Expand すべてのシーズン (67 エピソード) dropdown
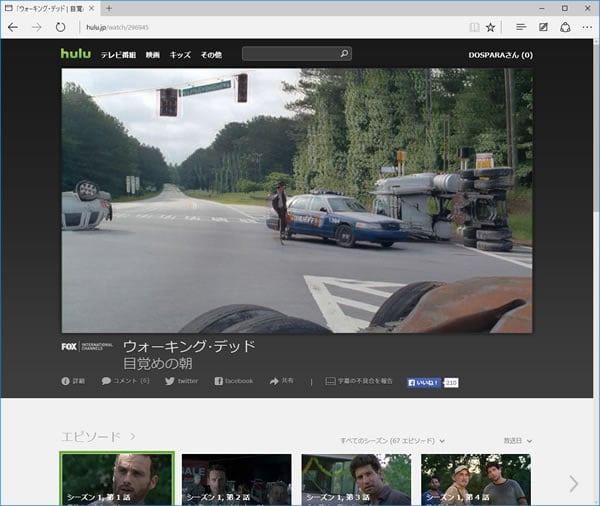The width and height of the screenshot is (600, 506). pyautogui.click(x=392, y=441)
